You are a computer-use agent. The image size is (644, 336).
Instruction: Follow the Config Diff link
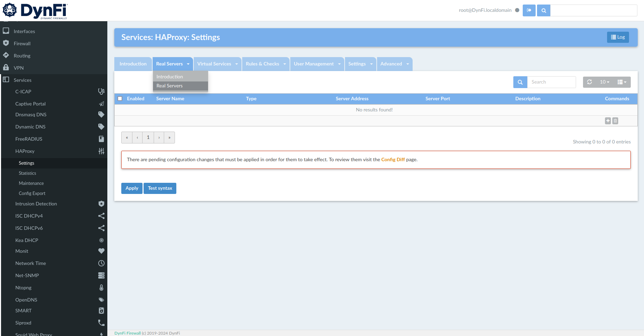point(393,159)
